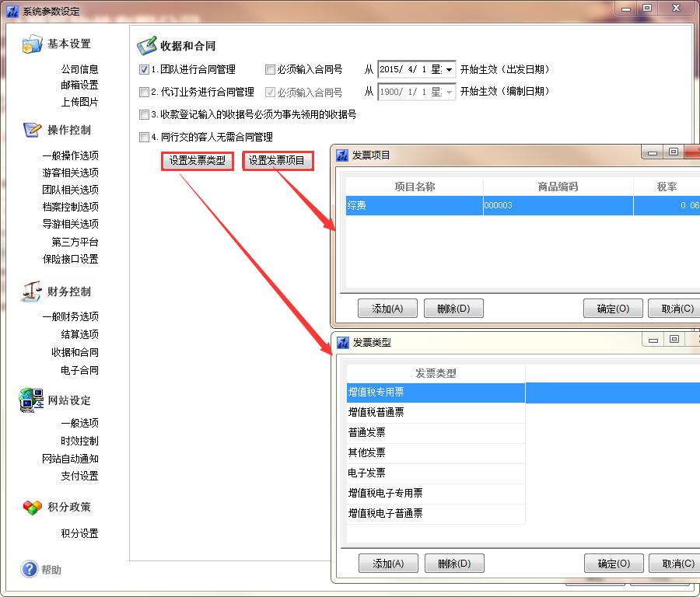Tick 必须输入合同号 for team contracts
Viewport: 700px width, 597px height.
[x=270, y=69]
